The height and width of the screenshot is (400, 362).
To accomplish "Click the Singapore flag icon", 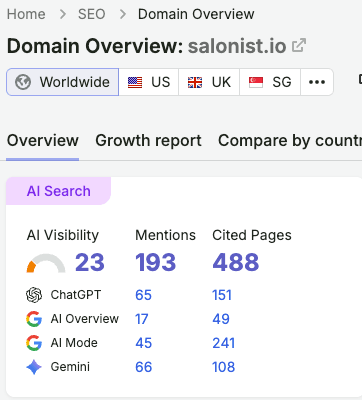I will tap(256, 82).
